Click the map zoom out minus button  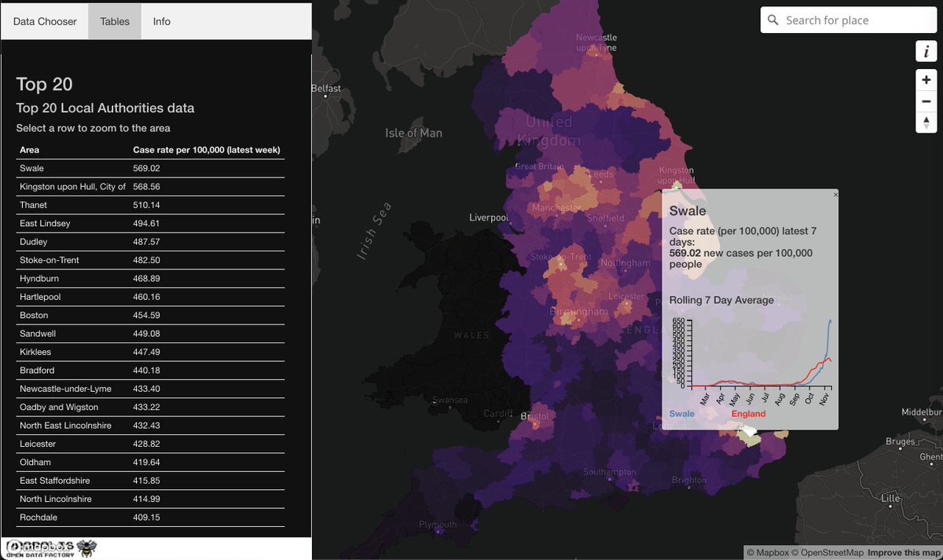926,101
